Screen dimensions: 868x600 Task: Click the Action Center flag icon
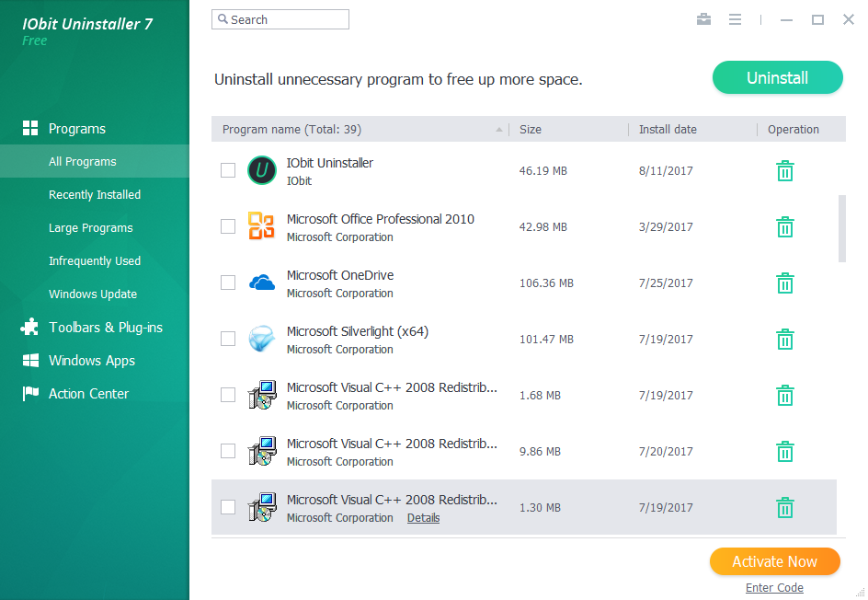30,393
